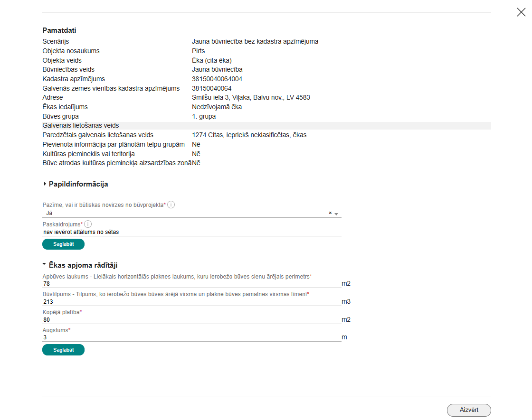Save building volume indicators with lower Saglabāt
The image size is (532, 420).
[x=64, y=350]
